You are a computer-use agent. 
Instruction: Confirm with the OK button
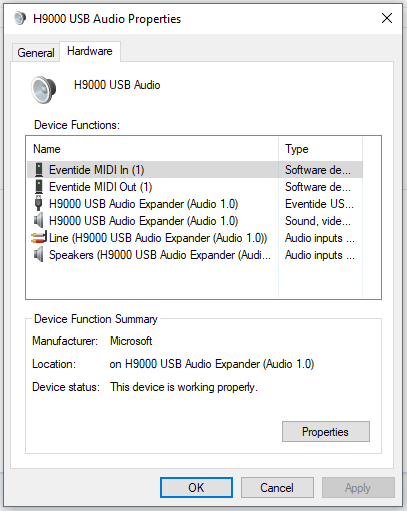(196, 488)
